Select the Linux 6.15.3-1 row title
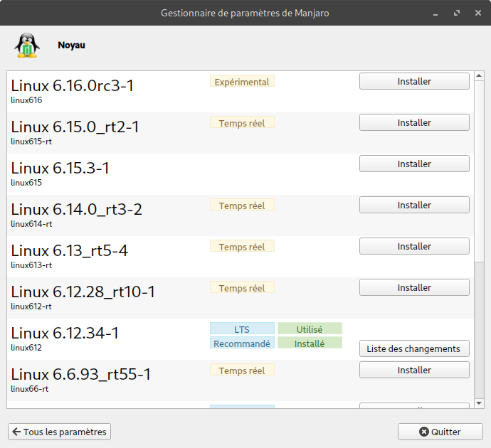The image size is (491, 448). 60,169
